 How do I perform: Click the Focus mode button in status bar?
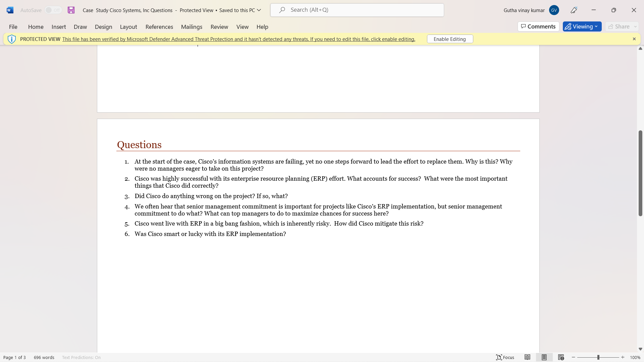505,357
